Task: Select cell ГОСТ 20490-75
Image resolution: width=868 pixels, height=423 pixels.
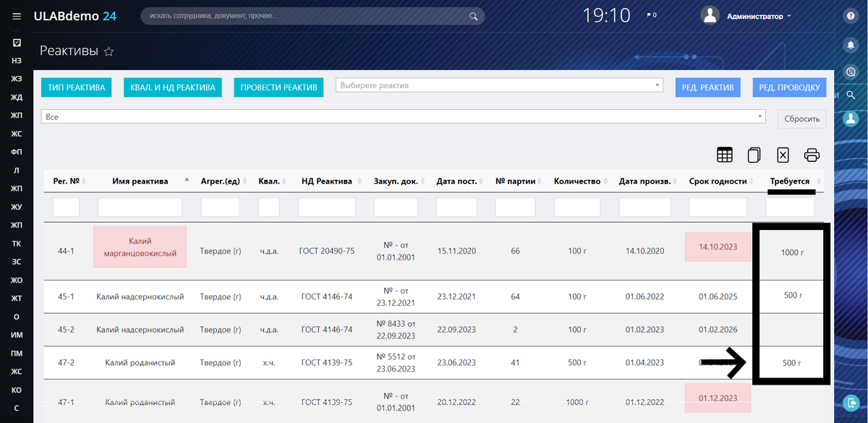Action: coord(326,252)
